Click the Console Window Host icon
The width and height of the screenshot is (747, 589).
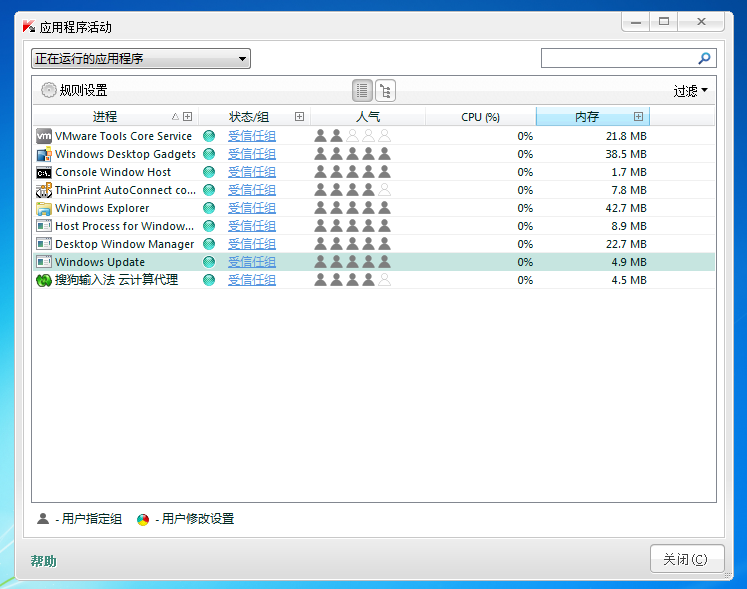[43, 172]
